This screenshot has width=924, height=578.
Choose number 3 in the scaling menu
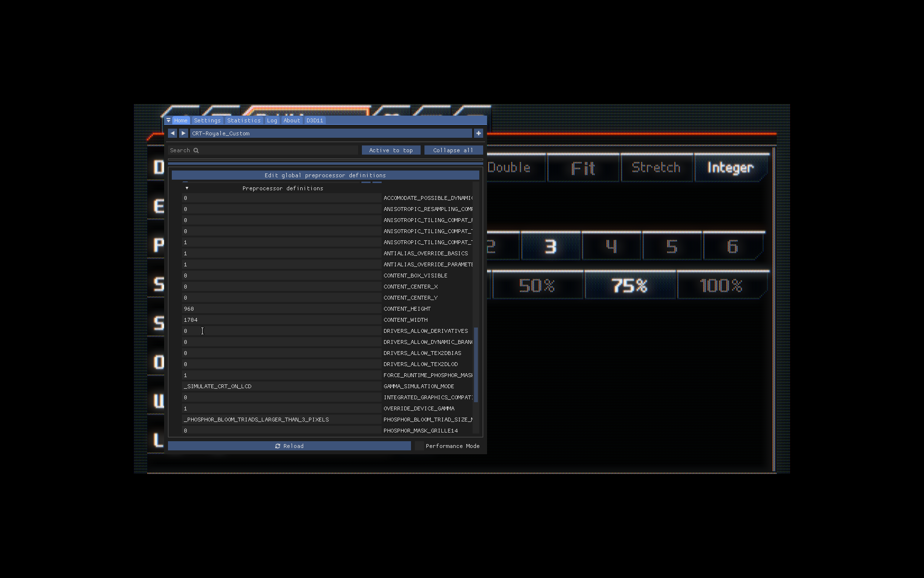click(551, 247)
